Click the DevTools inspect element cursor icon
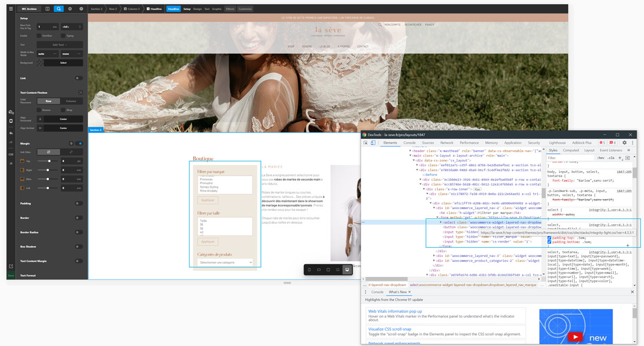The height and width of the screenshot is (346, 644). [366, 143]
